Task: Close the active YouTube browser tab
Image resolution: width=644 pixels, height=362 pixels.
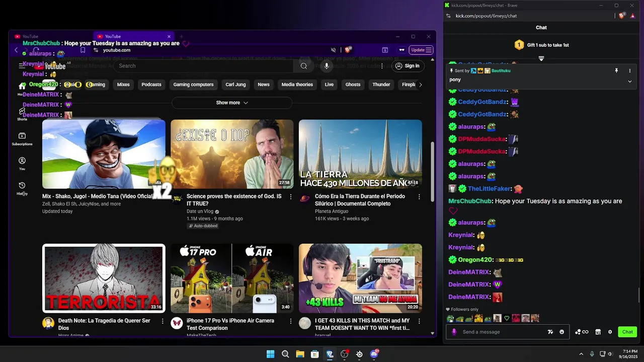Action: pyautogui.click(x=169, y=36)
